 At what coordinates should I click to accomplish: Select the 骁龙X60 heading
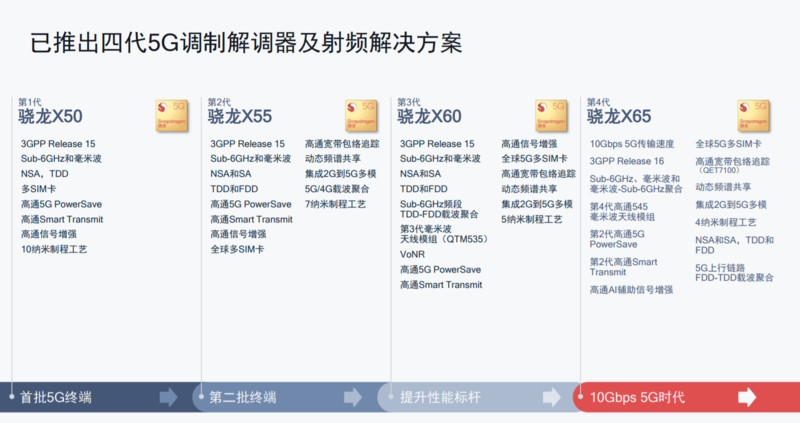click(430, 116)
